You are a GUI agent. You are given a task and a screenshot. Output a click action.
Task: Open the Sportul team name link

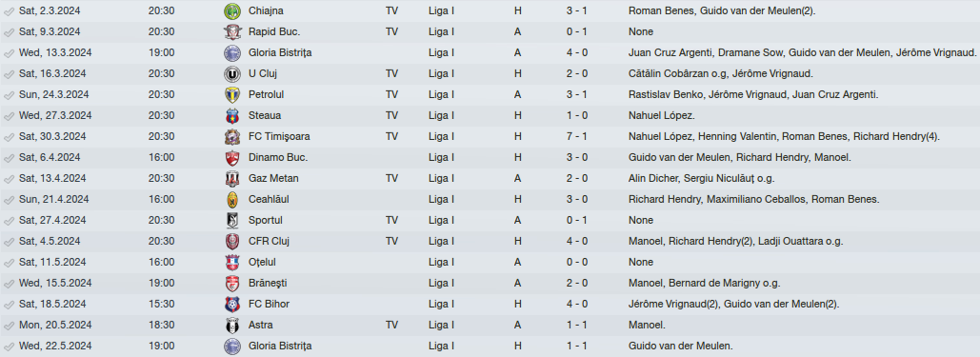click(x=266, y=220)
